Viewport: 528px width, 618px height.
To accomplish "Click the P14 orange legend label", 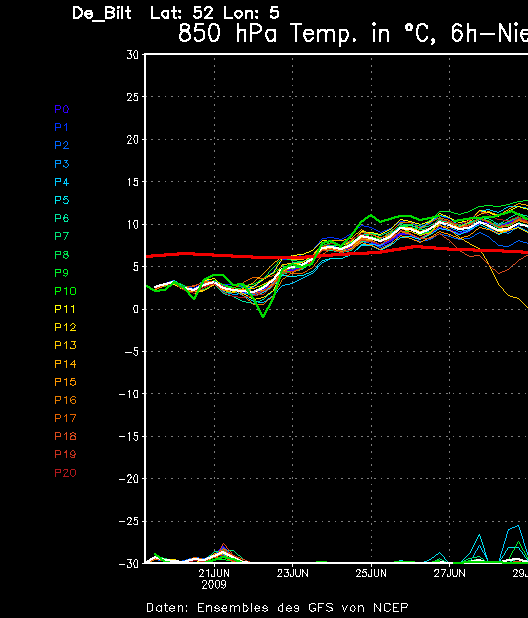I will 65,364.
